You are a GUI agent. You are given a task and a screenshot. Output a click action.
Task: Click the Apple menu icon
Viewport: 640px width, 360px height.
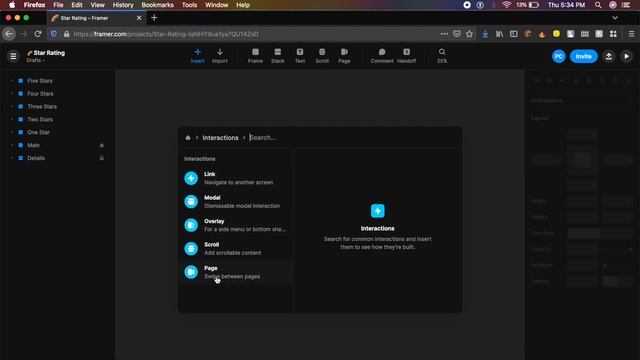[x=12, y=5]
